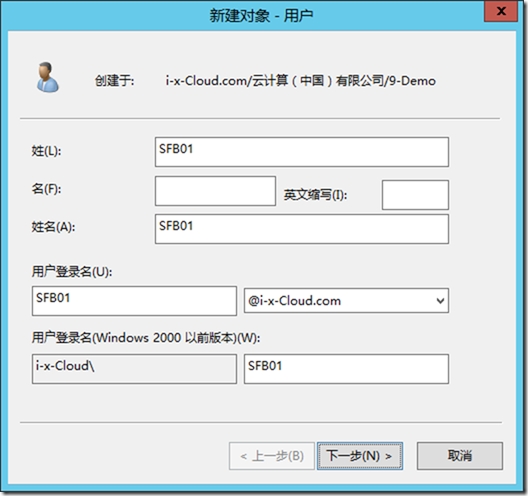The width and height of the screenshot is (528, 496).
Task: Click the user avatar icon
Action: [48, 77]
